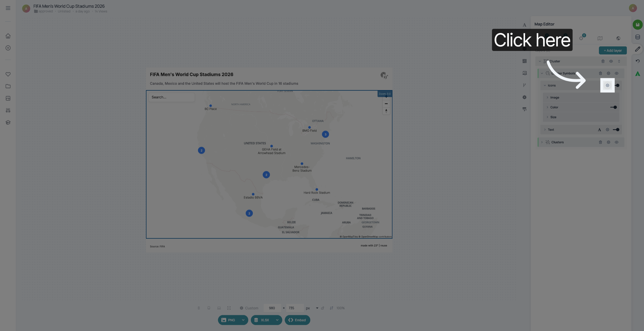Select the laptop viewport size icon
Screen dimensions: 644x331
219,308
